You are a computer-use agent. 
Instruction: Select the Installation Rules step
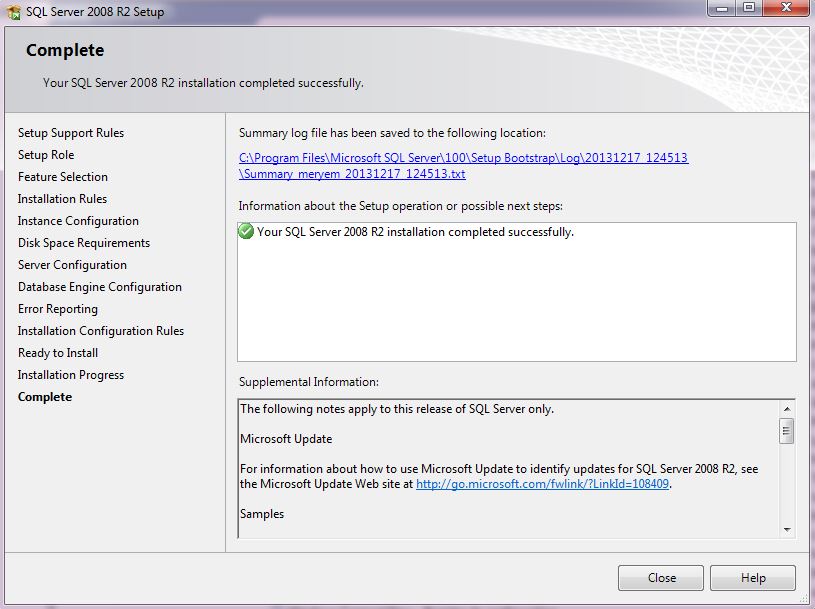coord(62,198)
